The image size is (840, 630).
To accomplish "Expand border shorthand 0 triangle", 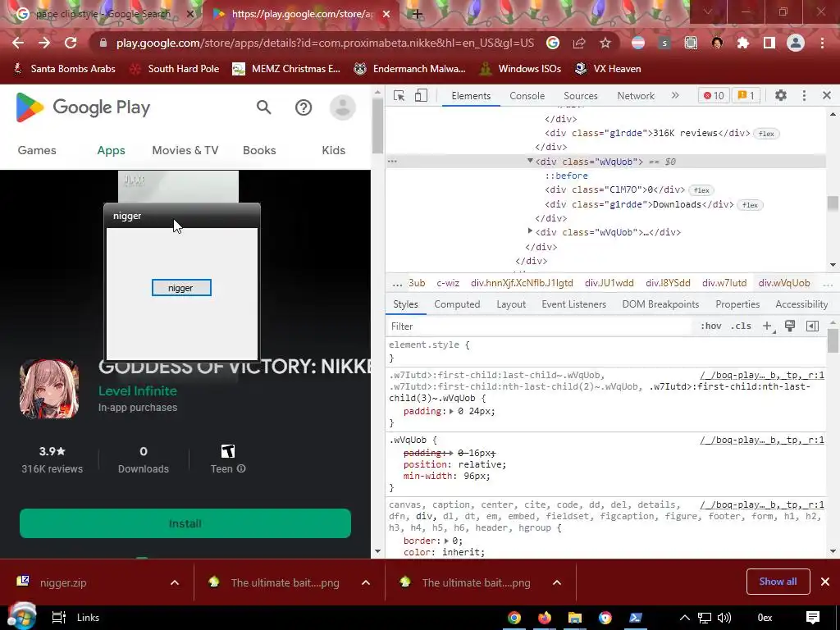I will point(445,541).
